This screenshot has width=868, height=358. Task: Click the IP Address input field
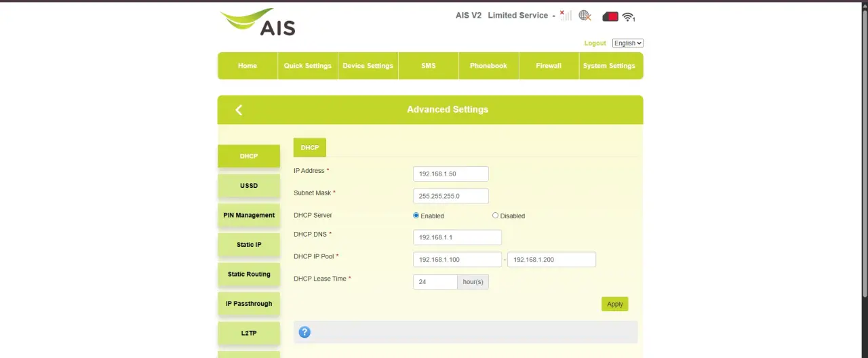[x=451, y=174]
